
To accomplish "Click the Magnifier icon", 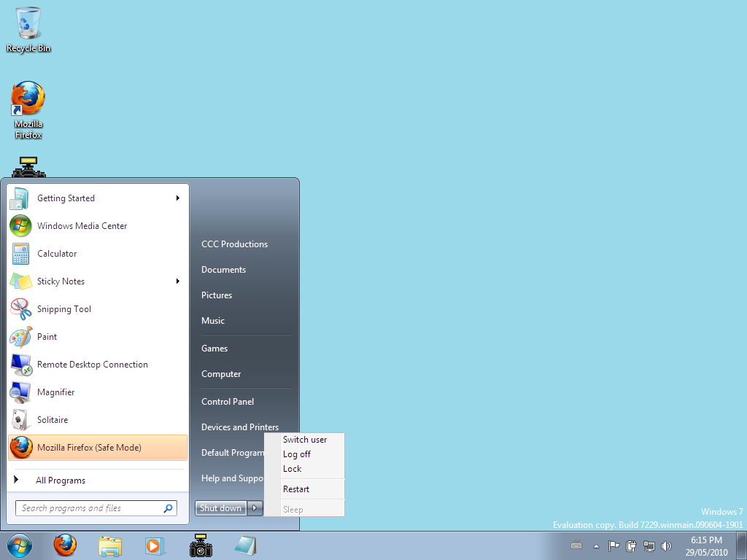I will tap(20, 392).
